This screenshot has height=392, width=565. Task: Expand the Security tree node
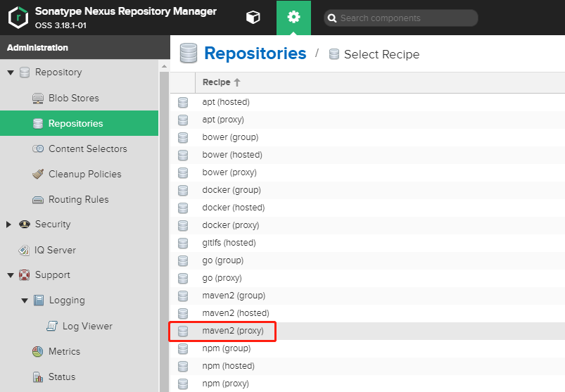(8, 225)
